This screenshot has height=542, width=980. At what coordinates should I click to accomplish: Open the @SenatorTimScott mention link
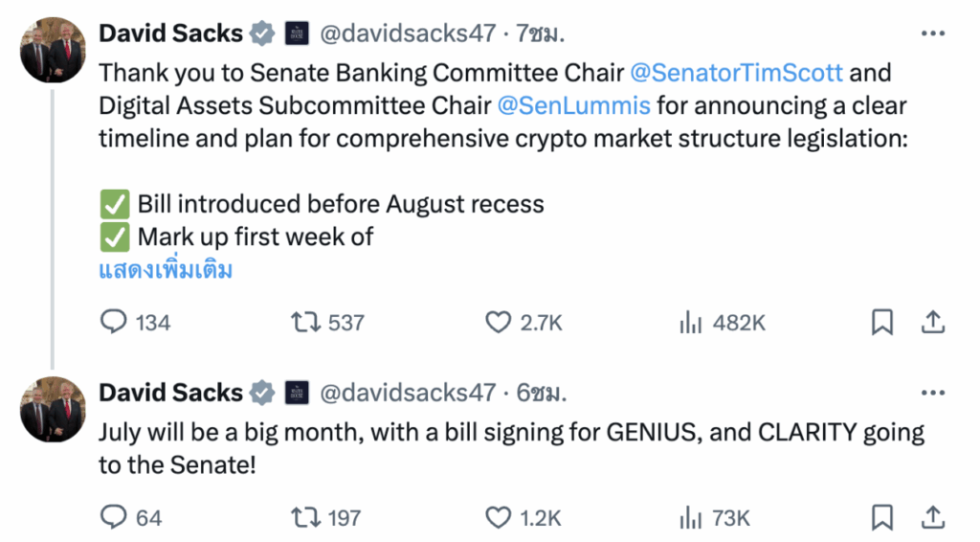coord(736,74)
